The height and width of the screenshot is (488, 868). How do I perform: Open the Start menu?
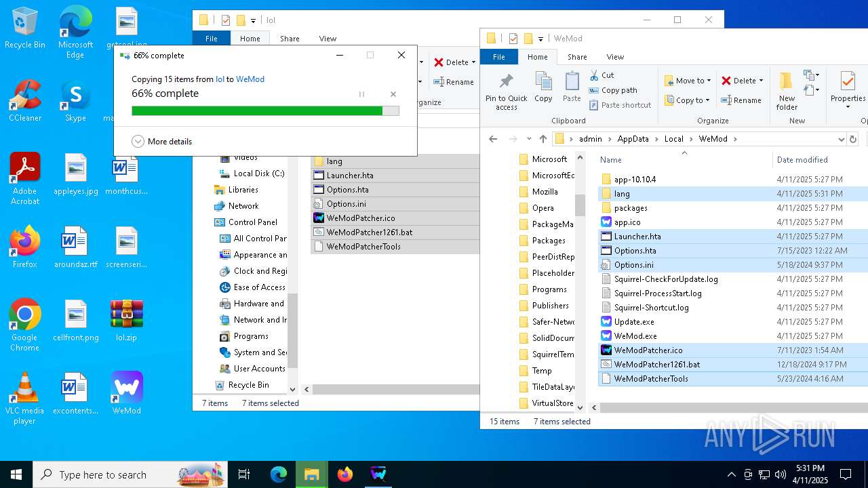(x=16, y=474)
